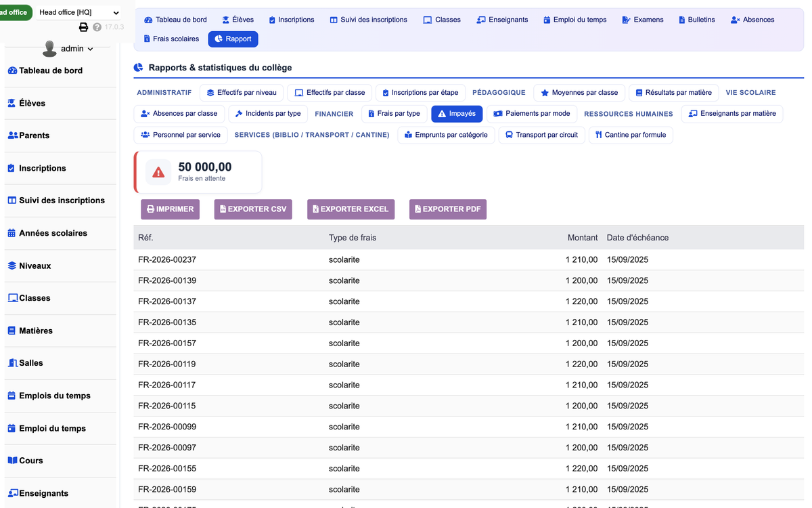
Task: Show Résultats par matière report
Action: click(x=673, y=93)
